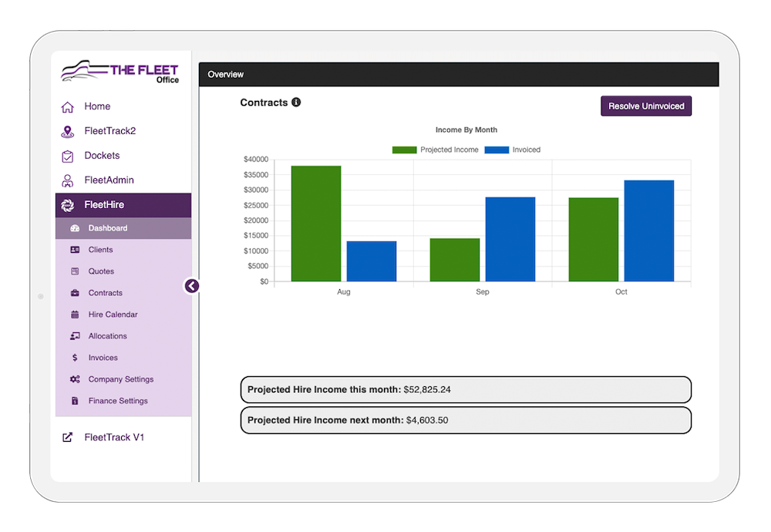The width and height of the screenshot is (771, 532).
Task: Open the Home menu item
Action: pos(123,106)
